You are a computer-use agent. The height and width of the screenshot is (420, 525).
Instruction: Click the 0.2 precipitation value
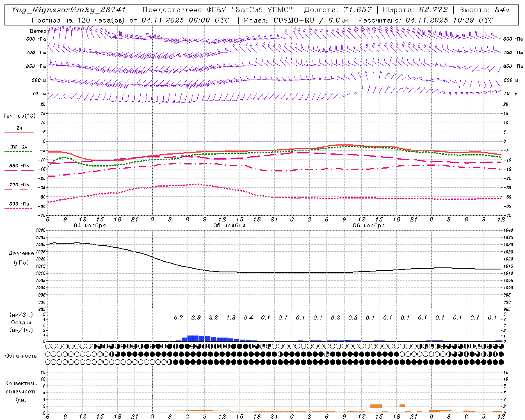tap(336, 317)
